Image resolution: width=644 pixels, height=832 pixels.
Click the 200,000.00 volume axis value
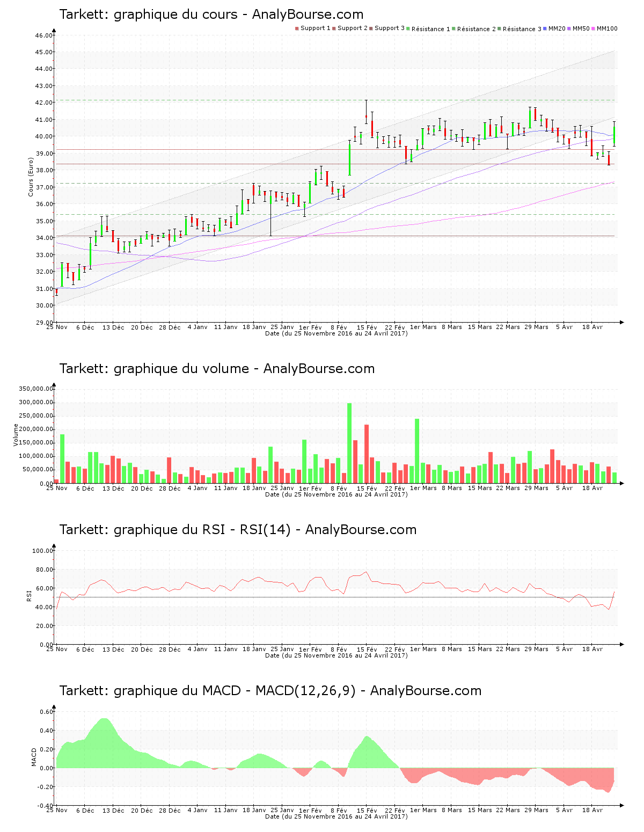click(x=35, y=429)
